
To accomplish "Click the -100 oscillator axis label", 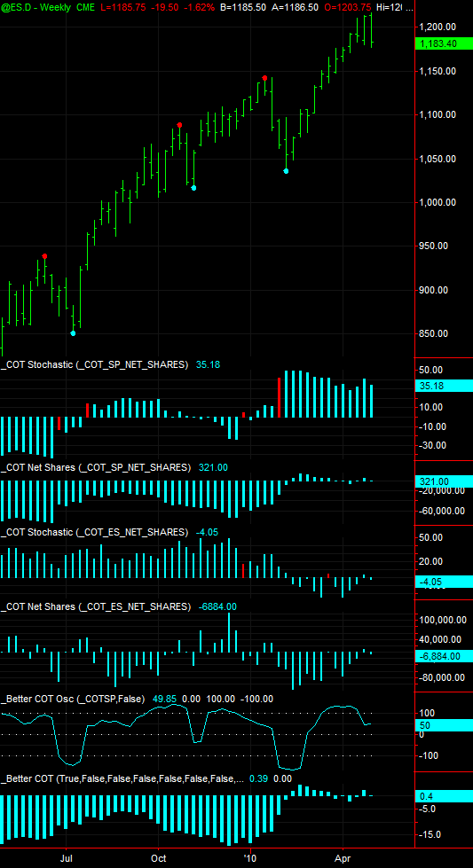I will [430, 756].
